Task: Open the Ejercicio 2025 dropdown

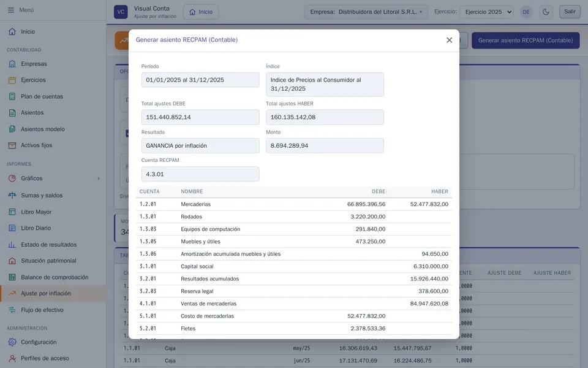Action: click(x=487, y=12)
